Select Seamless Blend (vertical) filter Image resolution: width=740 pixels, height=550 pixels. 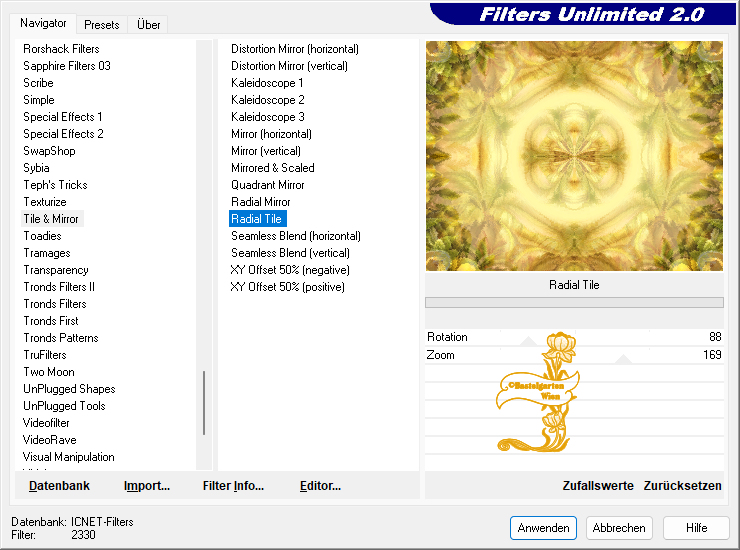(x=290, y=253)
